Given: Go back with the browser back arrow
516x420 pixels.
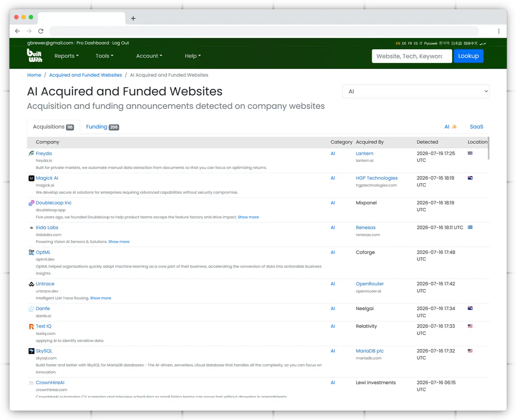Looking at the screenshot, I should click(x=18, y=31).
